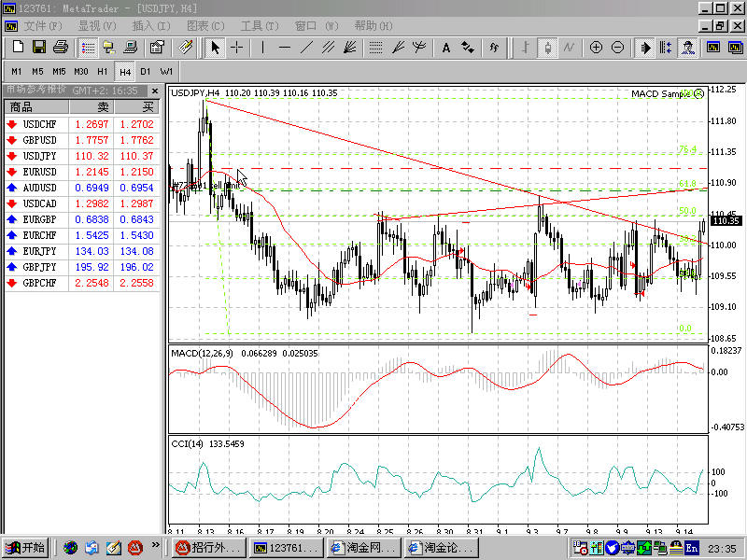Open the 图表(C) menu
Image resolution: width=747 pixels, height=560 pixels.
coord(205,25)
